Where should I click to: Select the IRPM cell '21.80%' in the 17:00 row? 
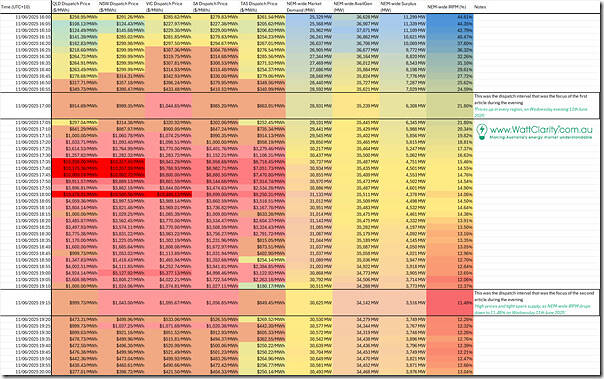[x=450, y=106]
